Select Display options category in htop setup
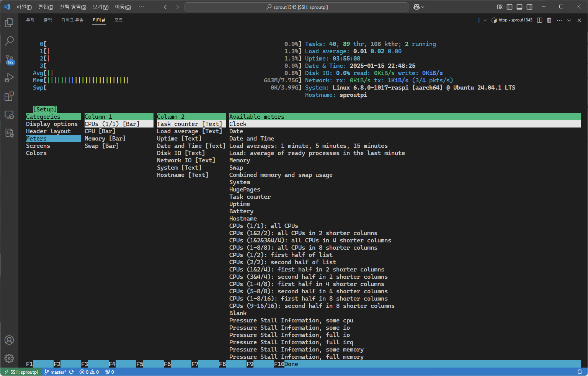The width and height of the screenshot is (588, 376). coord(52,124)
